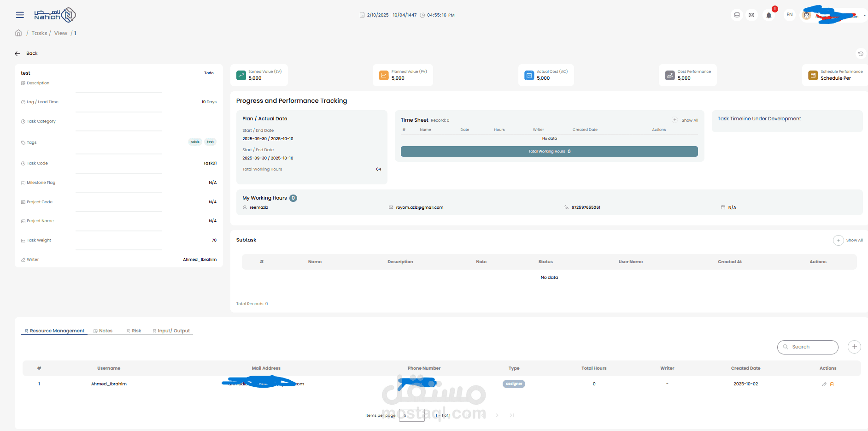Screen dimensions: 868x431
Task: Add a new resource with plus button
Action: pyautogui.click(x=854, y=347)
